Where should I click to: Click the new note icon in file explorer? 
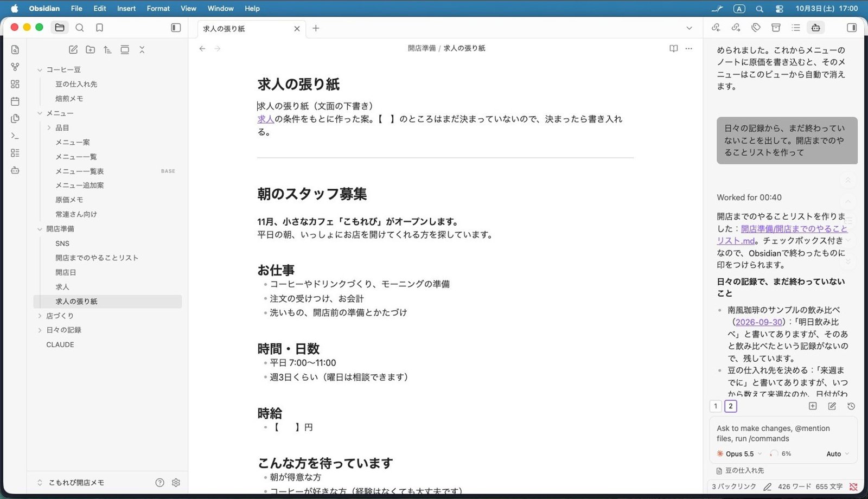[73, 50]
